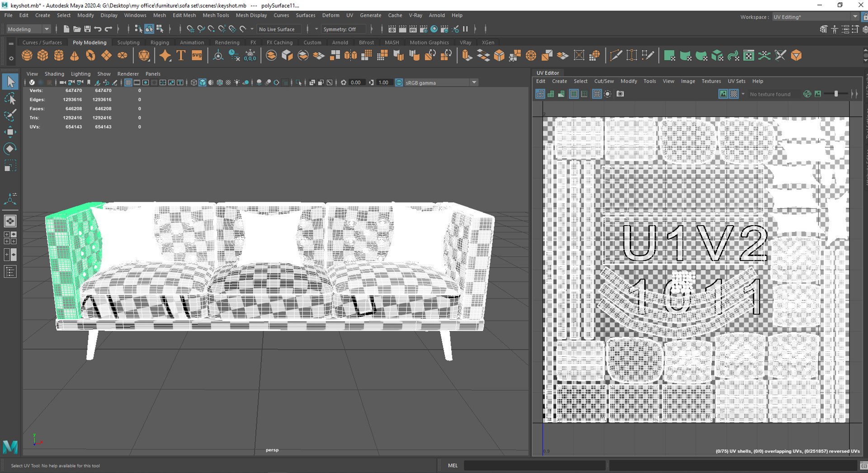The height and width of the screenshot is (473, 868).
Task: Take a UV snapshot with camera icon
Action: point(620,94)
